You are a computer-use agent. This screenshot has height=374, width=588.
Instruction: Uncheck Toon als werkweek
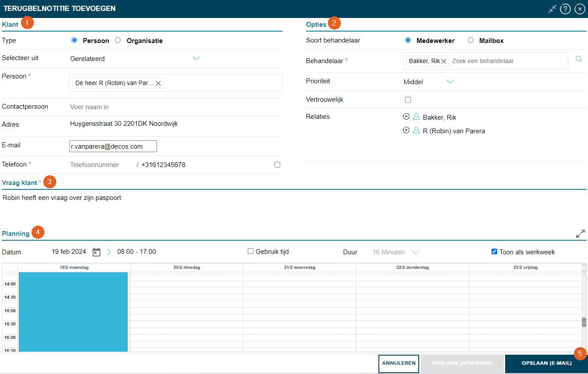click(494, 252)
